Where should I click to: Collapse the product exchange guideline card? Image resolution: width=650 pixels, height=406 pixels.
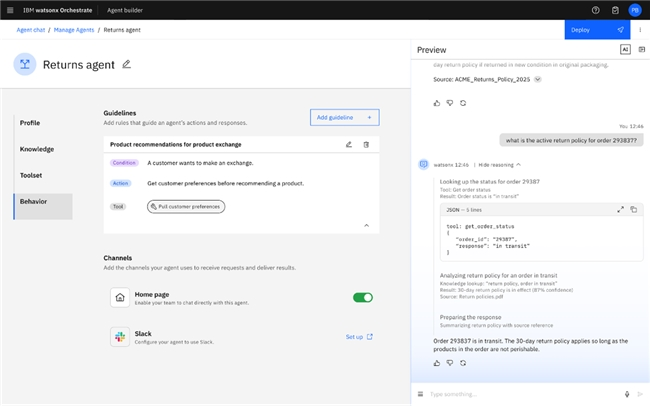coord(366,225)
